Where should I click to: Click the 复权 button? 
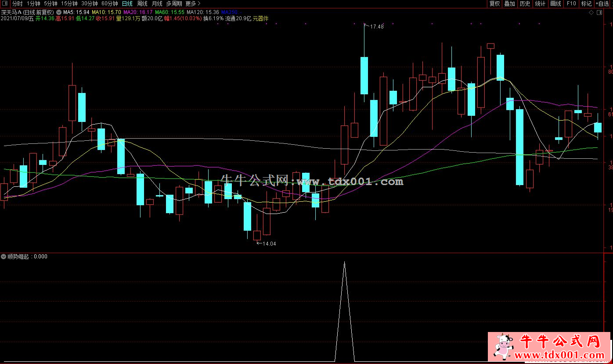[494, 4]
